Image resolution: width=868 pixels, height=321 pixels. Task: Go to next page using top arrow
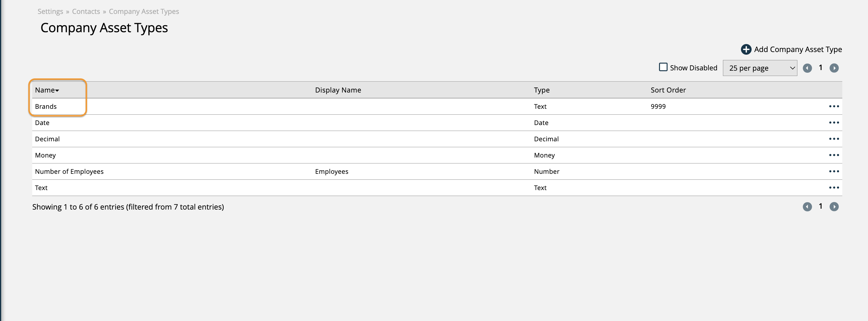(x=834, y=68)
